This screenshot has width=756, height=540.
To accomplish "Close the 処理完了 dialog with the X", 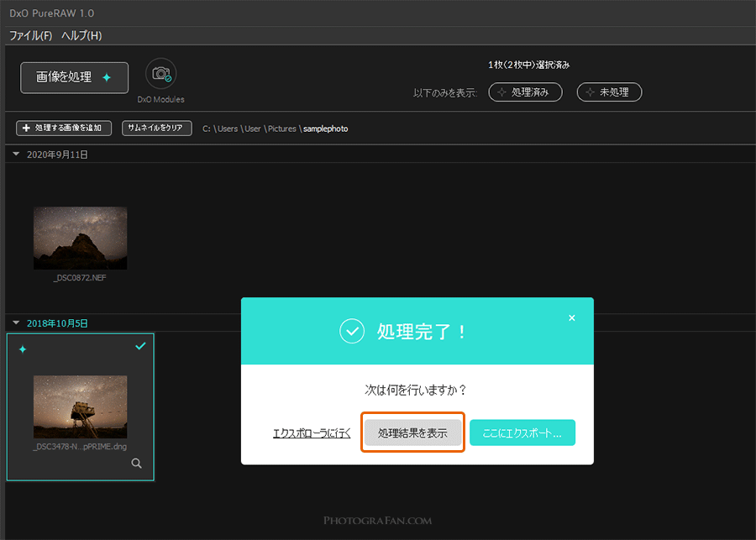I will 572,317.
